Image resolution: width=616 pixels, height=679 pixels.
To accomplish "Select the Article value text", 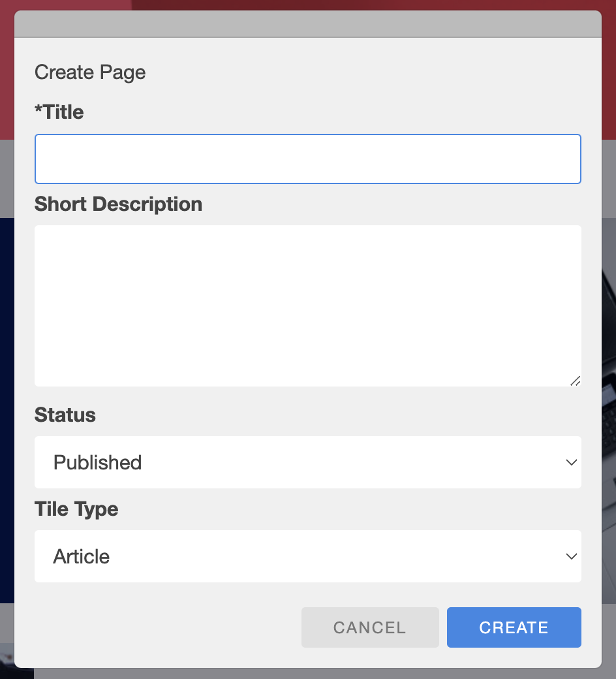I will pos(82,556).
